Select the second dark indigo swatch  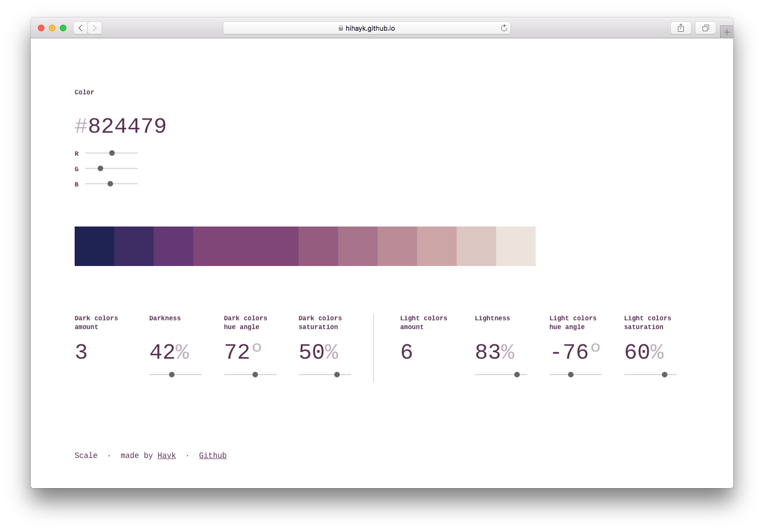point(134,246)
